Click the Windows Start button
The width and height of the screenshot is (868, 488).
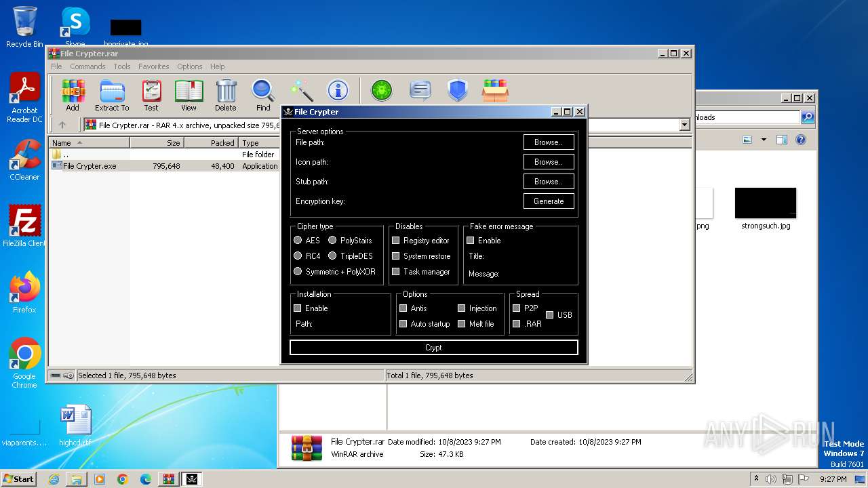(x=18, y=479)
